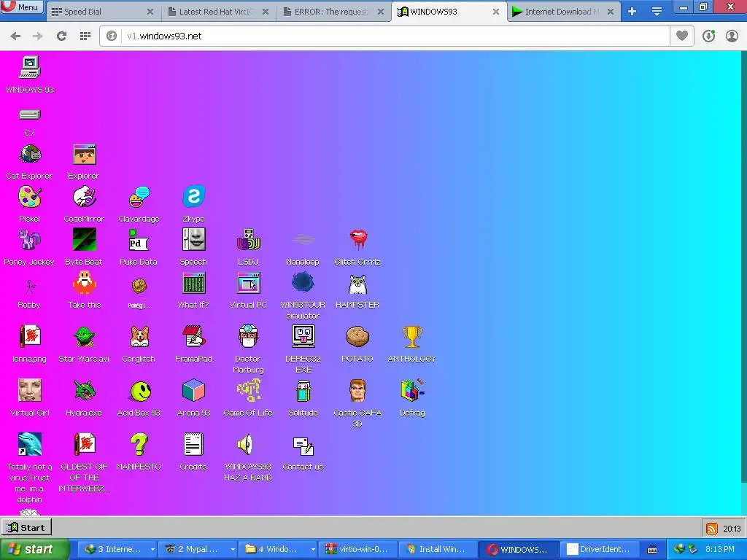
Task: Open Castle GAFA 3D
Action: tap(357, 391)
